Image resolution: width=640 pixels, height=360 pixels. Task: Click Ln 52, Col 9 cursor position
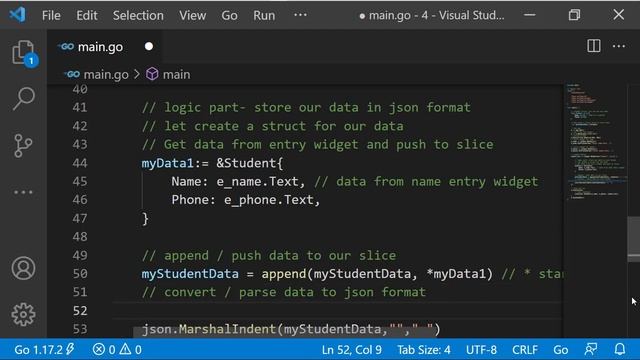click(351, 349)
